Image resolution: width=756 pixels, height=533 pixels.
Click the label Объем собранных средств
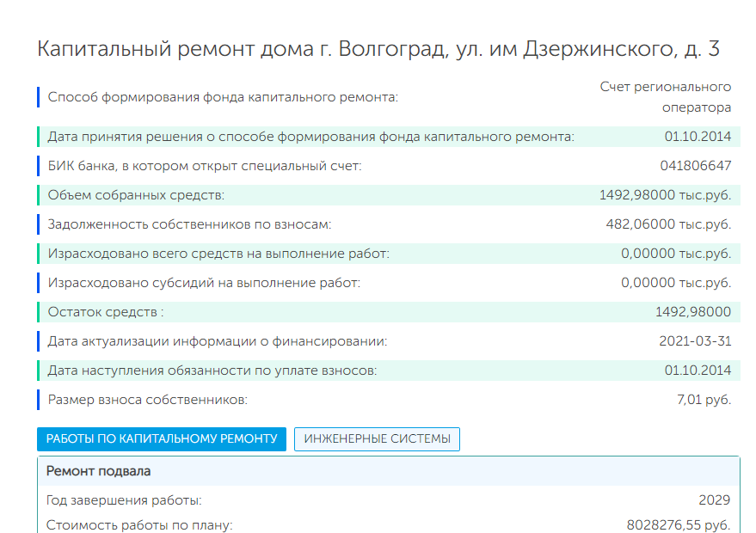[136, 195]
